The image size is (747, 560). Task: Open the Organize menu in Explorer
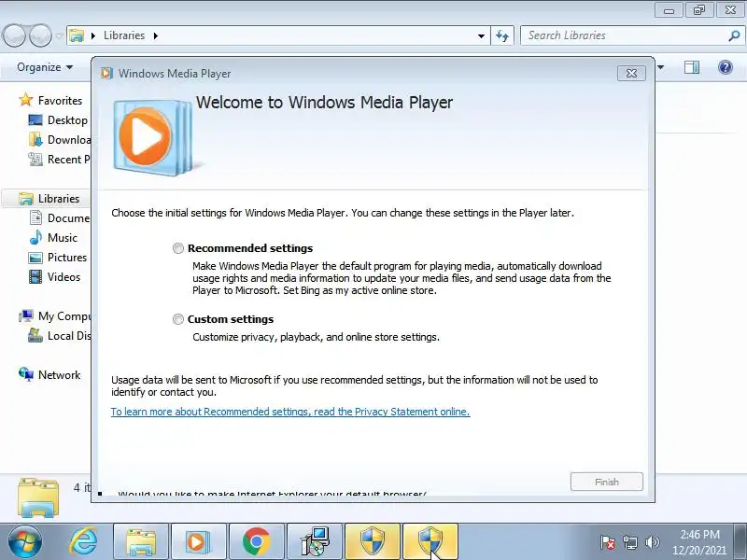45,67
